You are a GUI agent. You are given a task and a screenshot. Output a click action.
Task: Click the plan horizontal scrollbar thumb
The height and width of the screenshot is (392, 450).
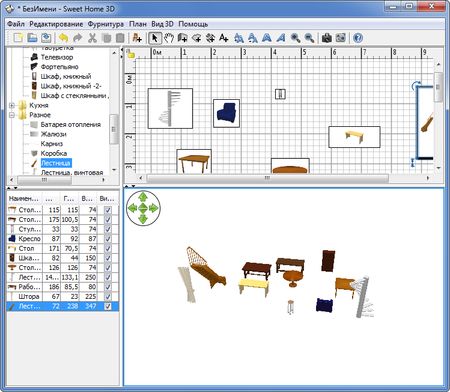[267, 178]
